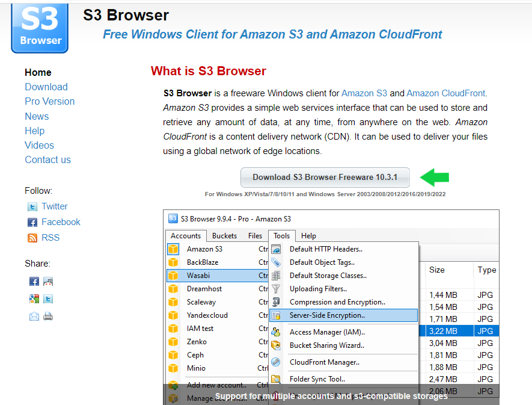Click Download S3 Browser Freeware 10.3.1 button

pyautogui.click(x=325, y=178)
